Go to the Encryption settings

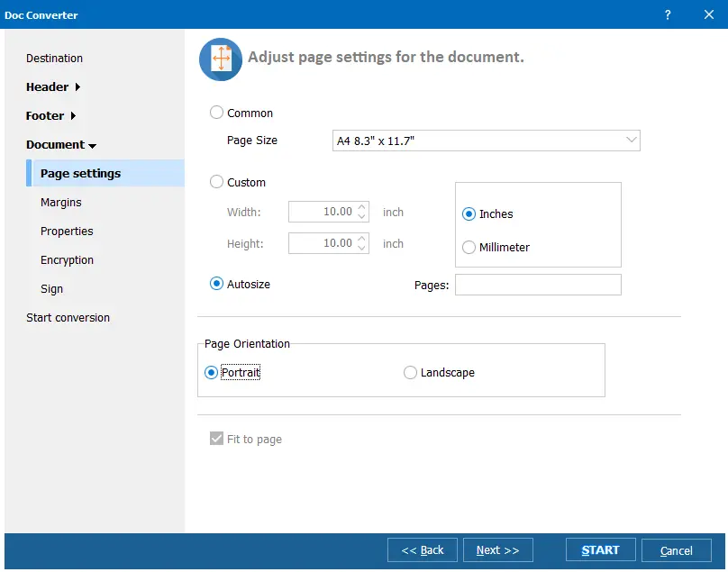(67, 260)
